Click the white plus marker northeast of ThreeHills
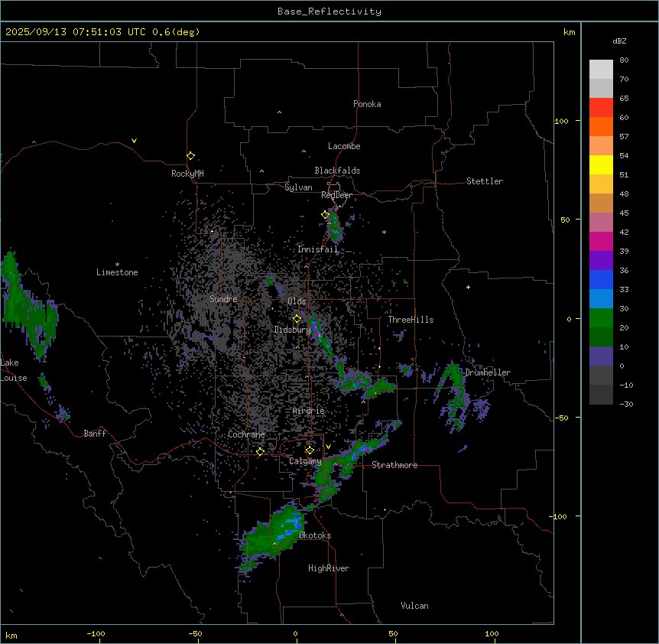The image size is (659, 644). 468,287
